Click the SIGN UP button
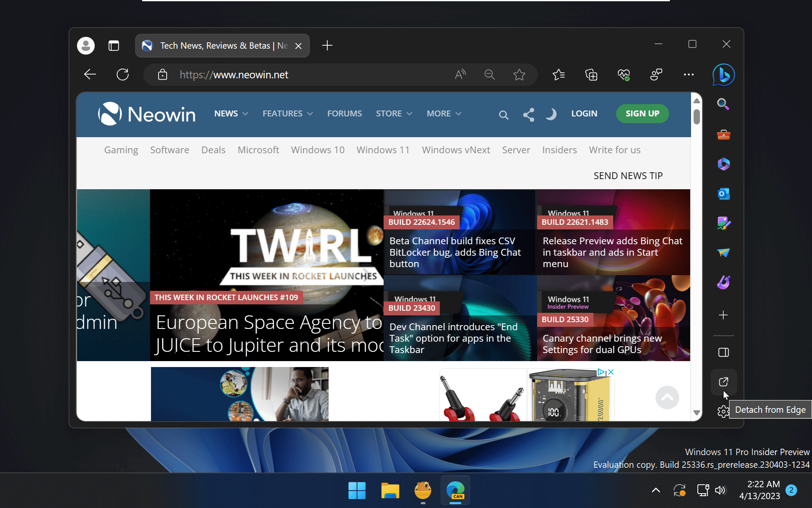The image size is (812, 508). [x=642, y=113]
